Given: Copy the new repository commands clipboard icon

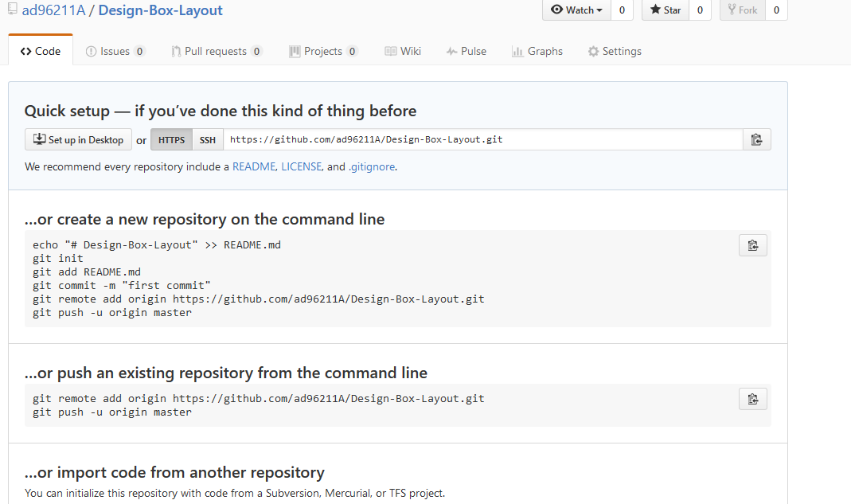Looking at the screenshot, I should click(752, 245).
